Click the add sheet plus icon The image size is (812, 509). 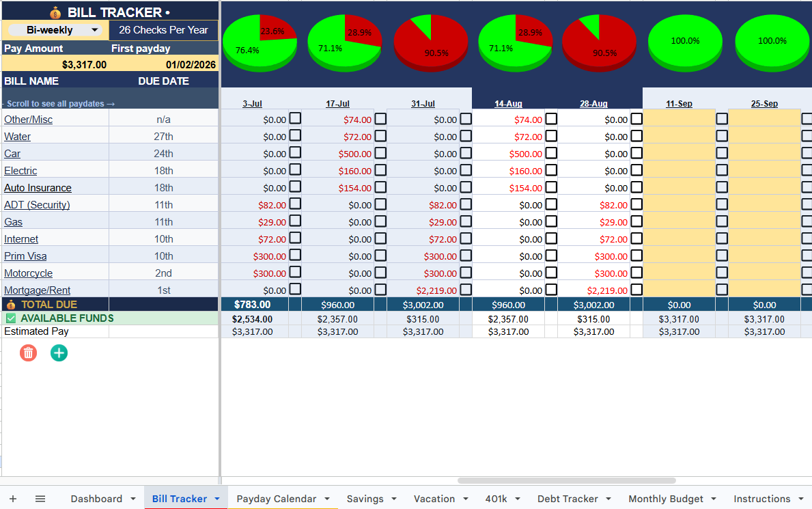tap(13, 499)
